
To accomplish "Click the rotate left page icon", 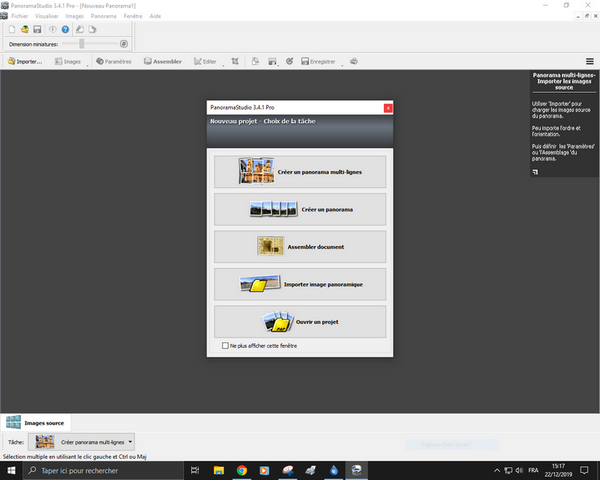I will point(80,29).
